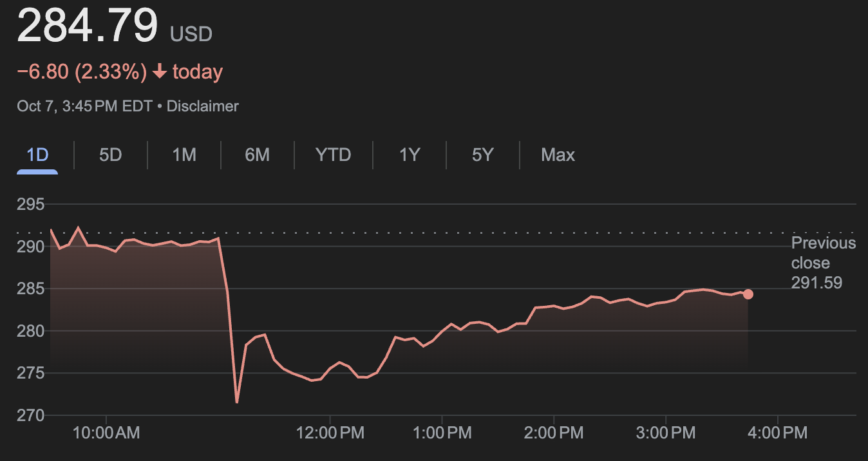
Task: Click the USD currency label
Action: [x=191, y=34]
